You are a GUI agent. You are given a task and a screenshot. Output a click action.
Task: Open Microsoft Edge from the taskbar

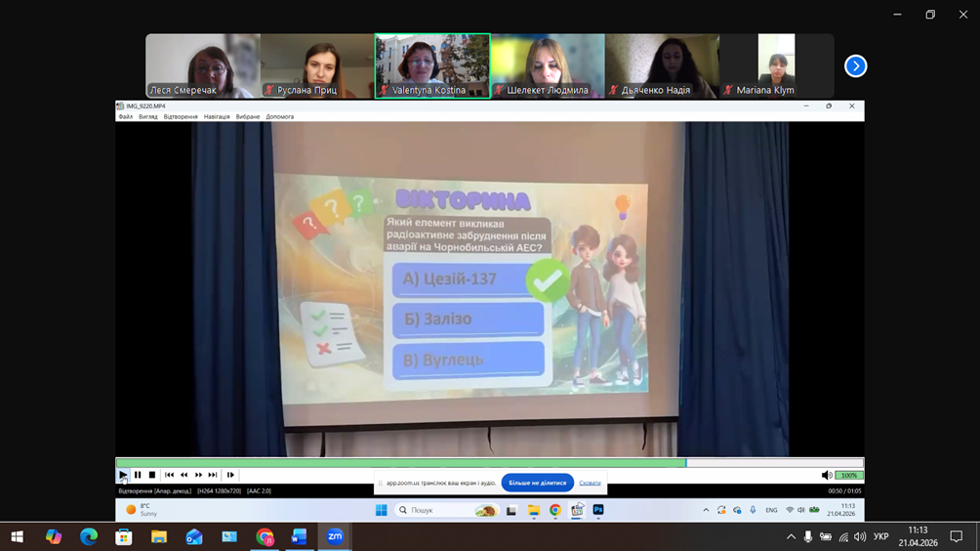point(89,536)
